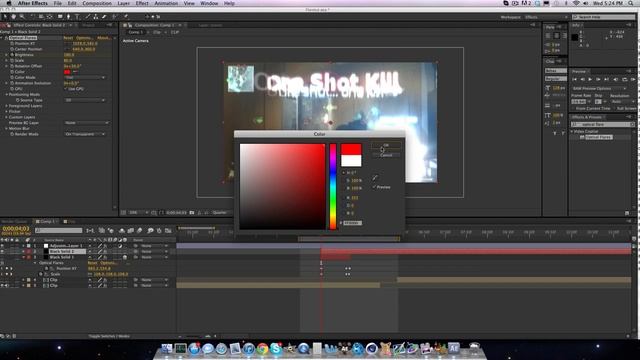Image resolution: width=640 pixels, height=360 pixels.
Task: Open Source Type dropdown
Action: [x=85, y=100]
